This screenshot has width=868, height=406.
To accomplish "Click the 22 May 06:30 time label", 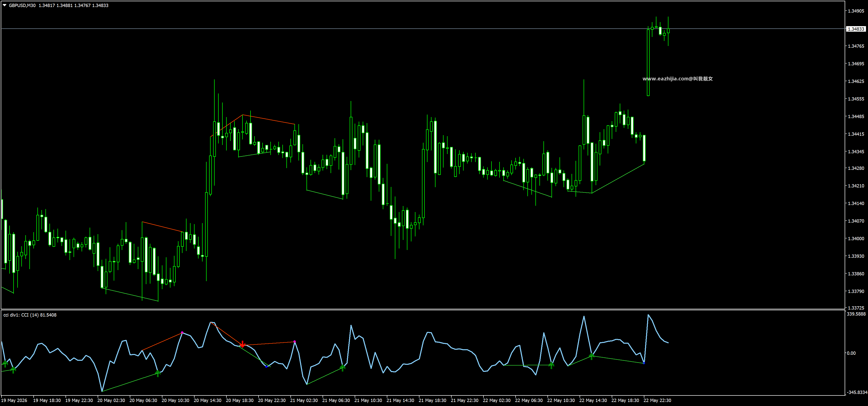I will (529, 400).
